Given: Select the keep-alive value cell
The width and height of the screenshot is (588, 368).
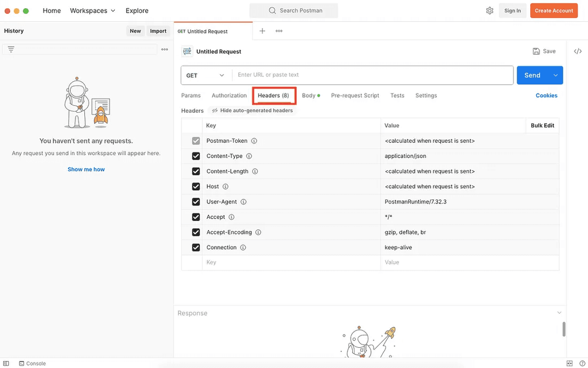Looking at the screenshot, I should (469, 248).
